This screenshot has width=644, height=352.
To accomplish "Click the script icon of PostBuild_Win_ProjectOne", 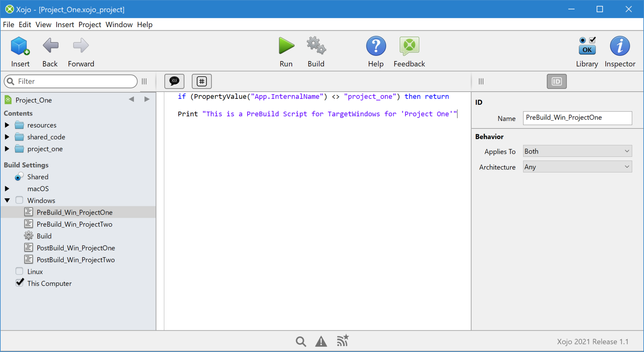I will (x=29, y=247).
